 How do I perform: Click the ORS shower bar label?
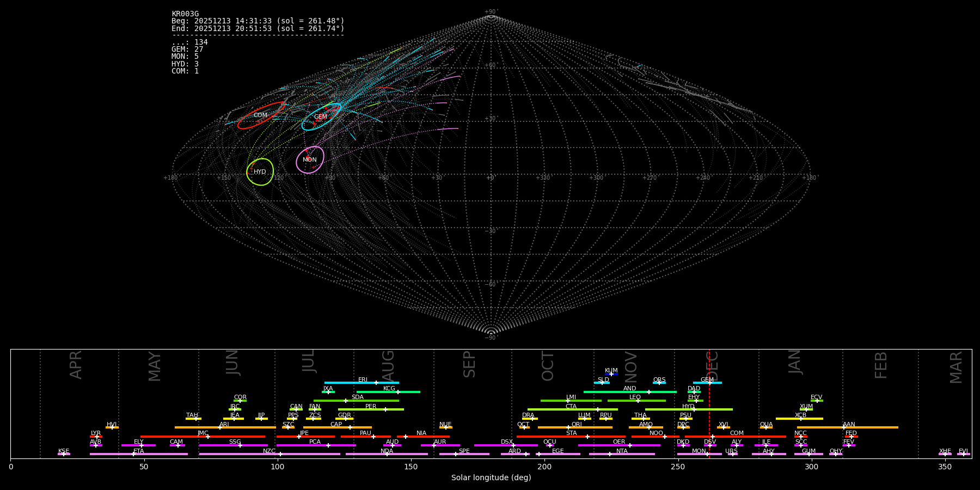659,380
